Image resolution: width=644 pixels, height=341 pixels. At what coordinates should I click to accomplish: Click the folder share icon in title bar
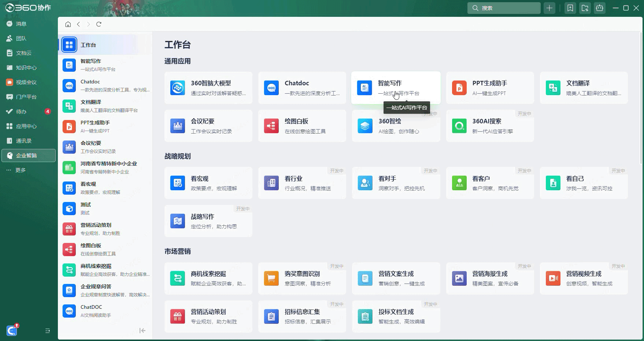click(585, 8)
